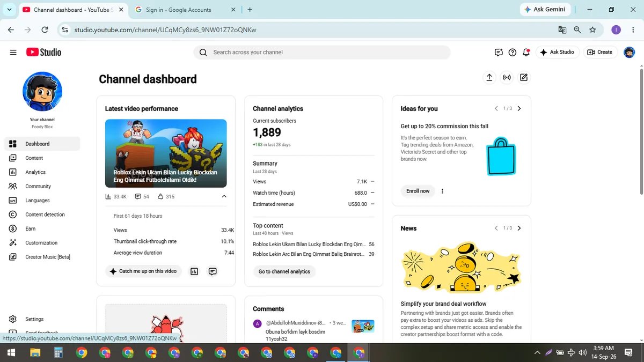Click the latest video thumbnail
This screenshot has height=362, width=644.
point(166,153)
